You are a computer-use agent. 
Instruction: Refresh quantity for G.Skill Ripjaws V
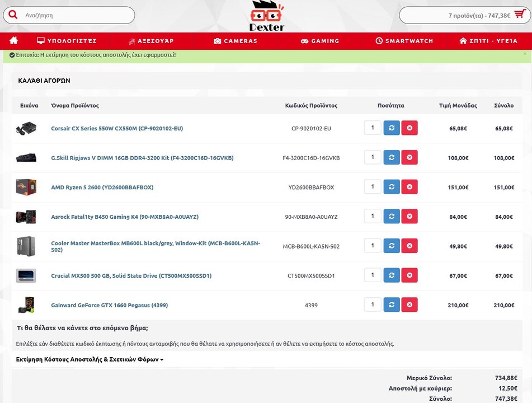[x=392, y=157]
